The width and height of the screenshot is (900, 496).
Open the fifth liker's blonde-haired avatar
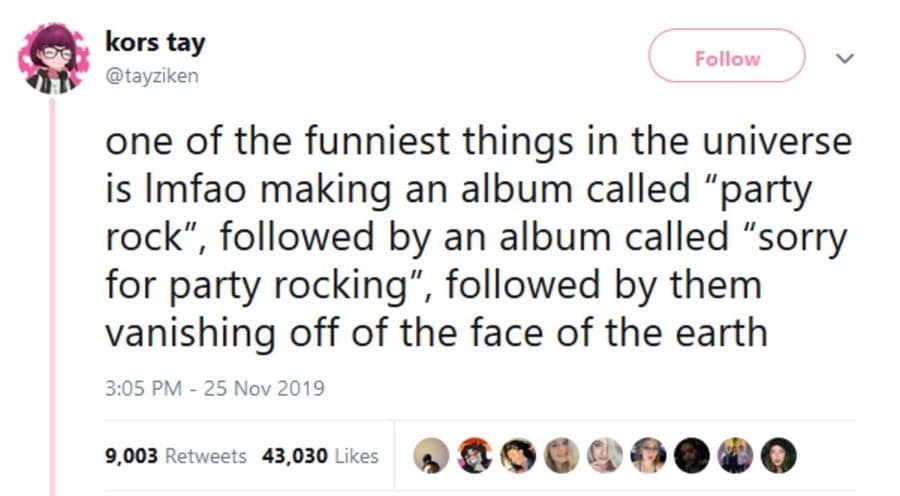[x=604, y=455]
